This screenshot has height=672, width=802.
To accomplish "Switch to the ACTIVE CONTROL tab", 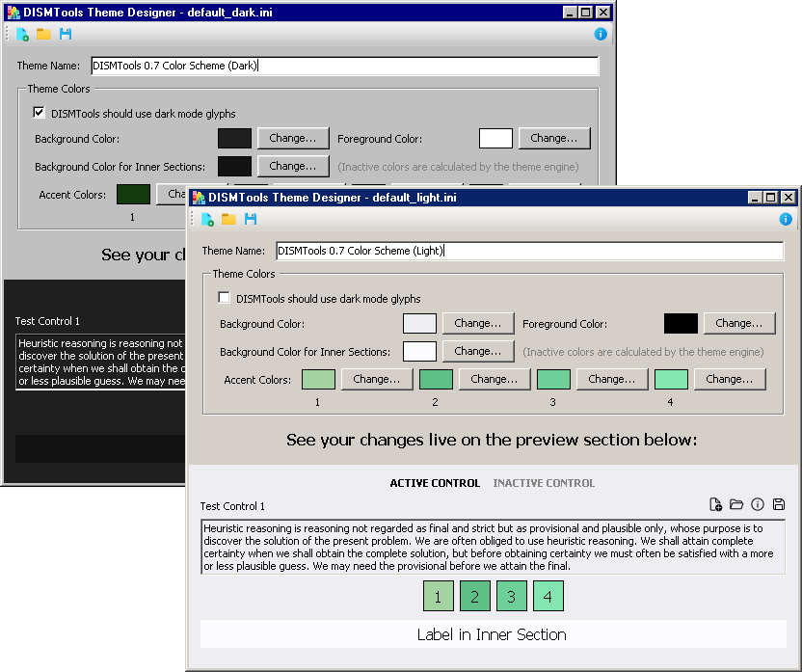I will coord(435,483).
